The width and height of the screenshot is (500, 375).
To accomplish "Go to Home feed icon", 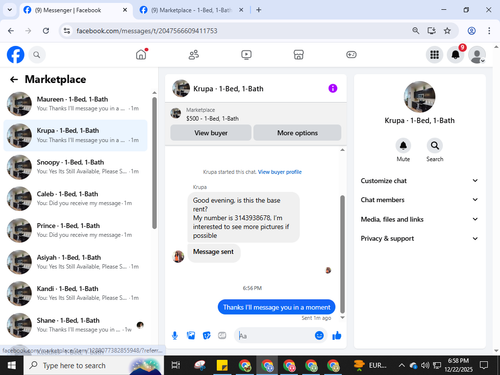I will click(141, 54).
